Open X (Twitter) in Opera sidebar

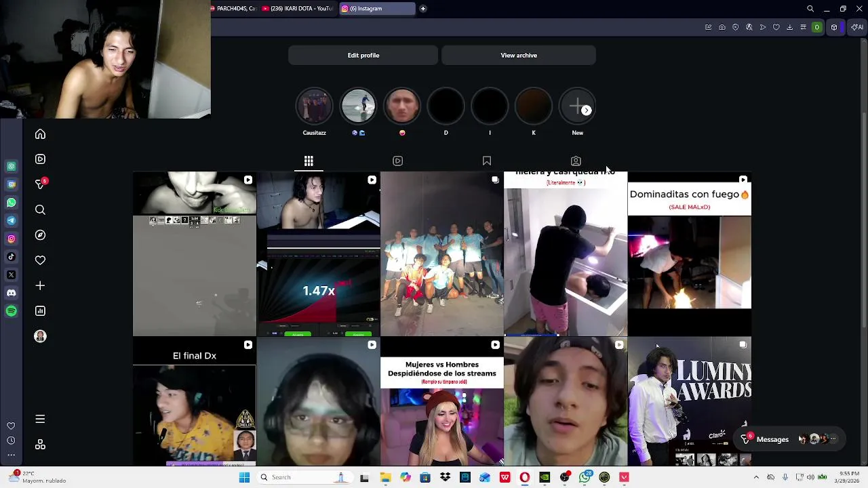tap(11, 274)
